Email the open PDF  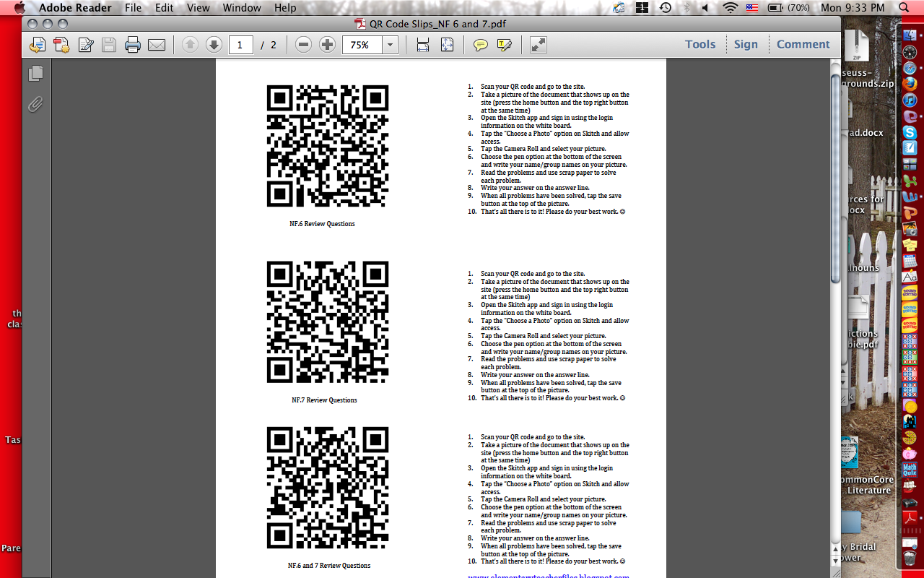(x=157, y=44)
